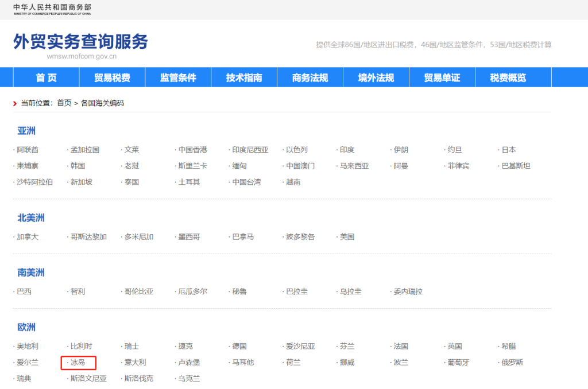The image size is (588, 389).
Task: Click the 多米尼加 link
Action: click(139, 237)
